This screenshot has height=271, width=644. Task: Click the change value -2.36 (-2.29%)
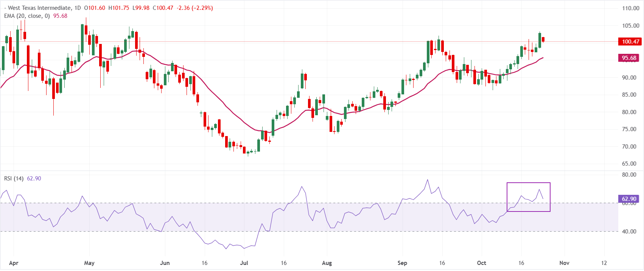coord(195,8)
